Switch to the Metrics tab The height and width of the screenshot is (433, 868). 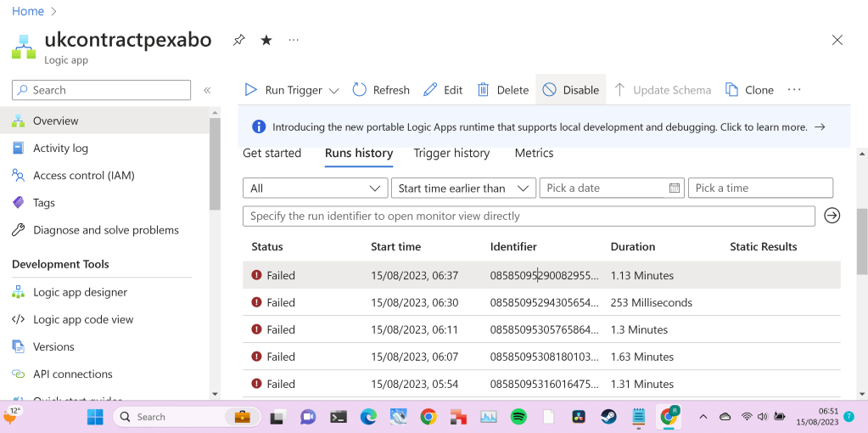535,153
